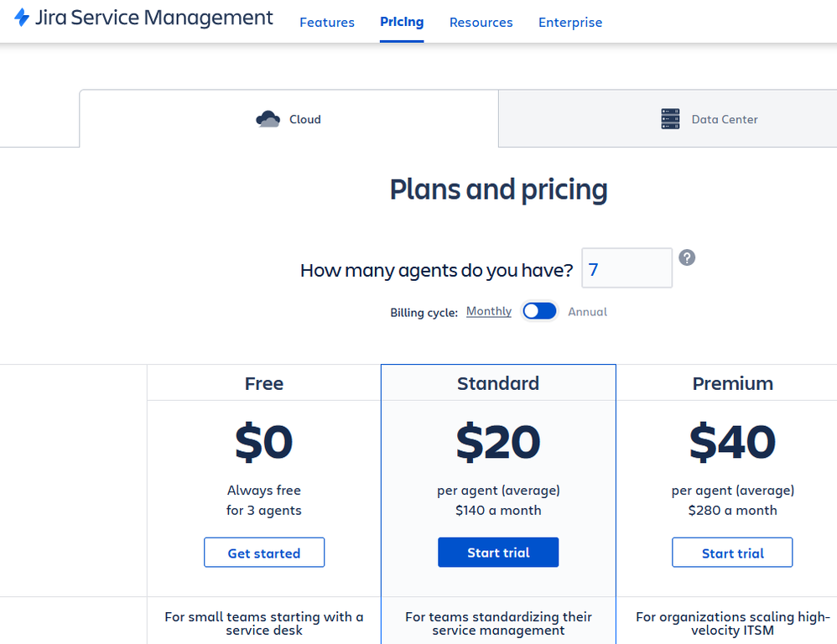Viewport: 837px width, 644px height.
Task: Click 'How many agents do you have?' label
Action: 437,271
